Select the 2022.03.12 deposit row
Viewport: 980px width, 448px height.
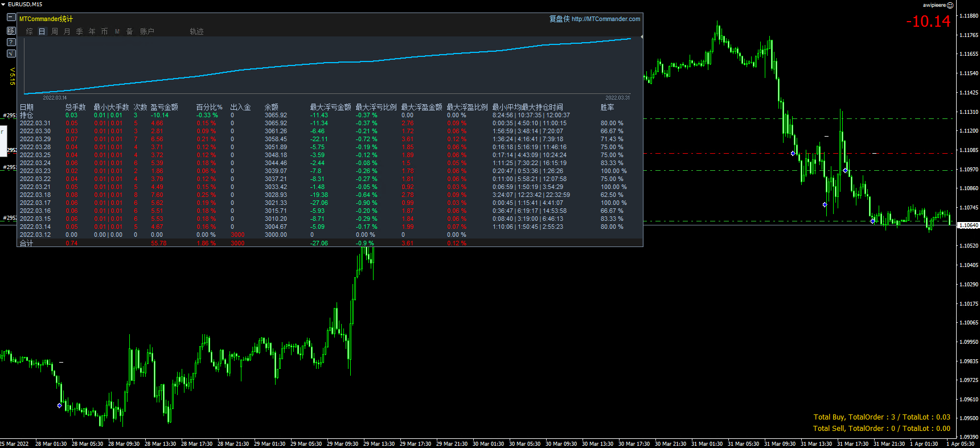330,235
